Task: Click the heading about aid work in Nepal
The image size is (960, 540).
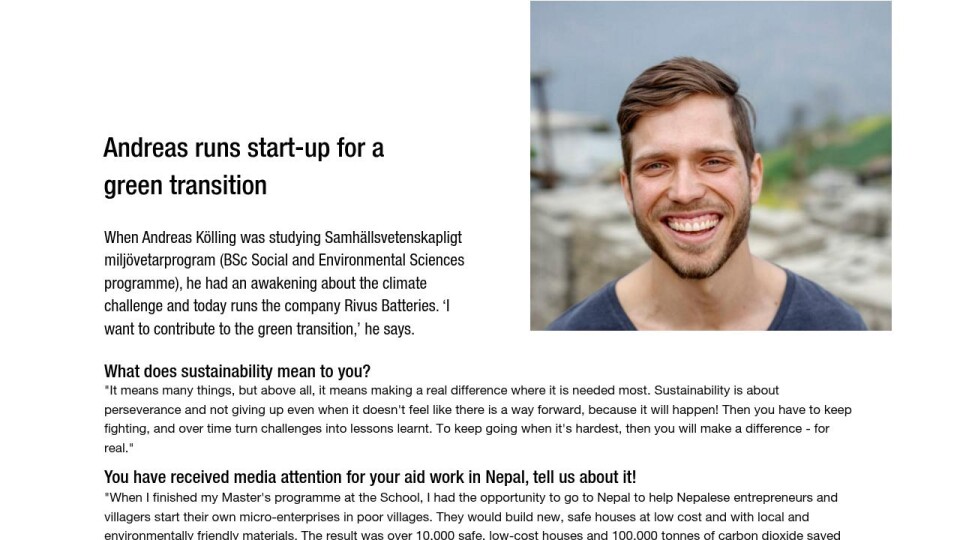Action: tap(370, 477)
